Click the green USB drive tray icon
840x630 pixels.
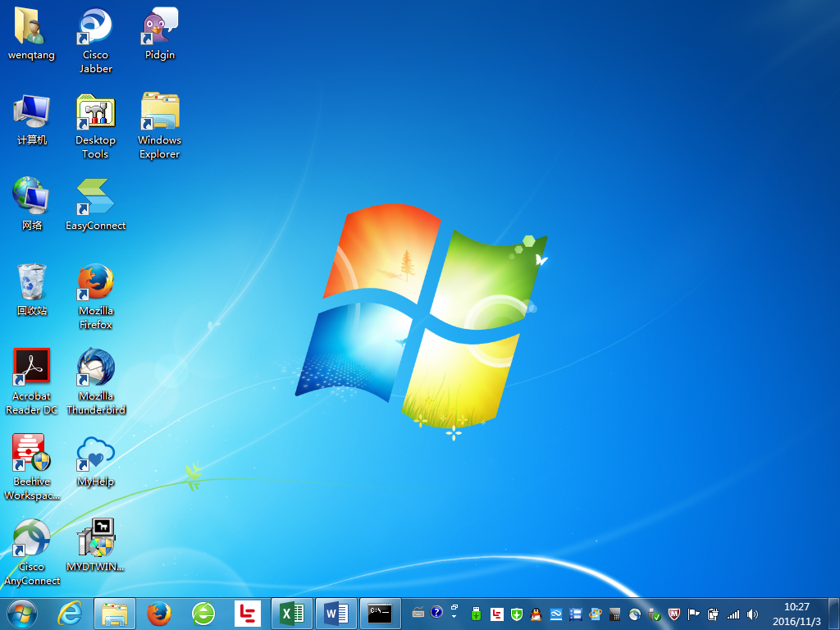coord(476,614)
